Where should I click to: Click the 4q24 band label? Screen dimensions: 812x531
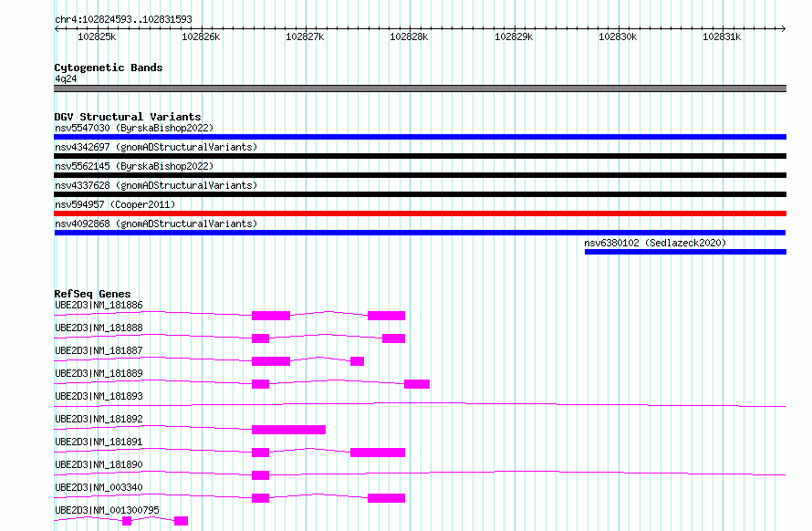tap(66, 78)
